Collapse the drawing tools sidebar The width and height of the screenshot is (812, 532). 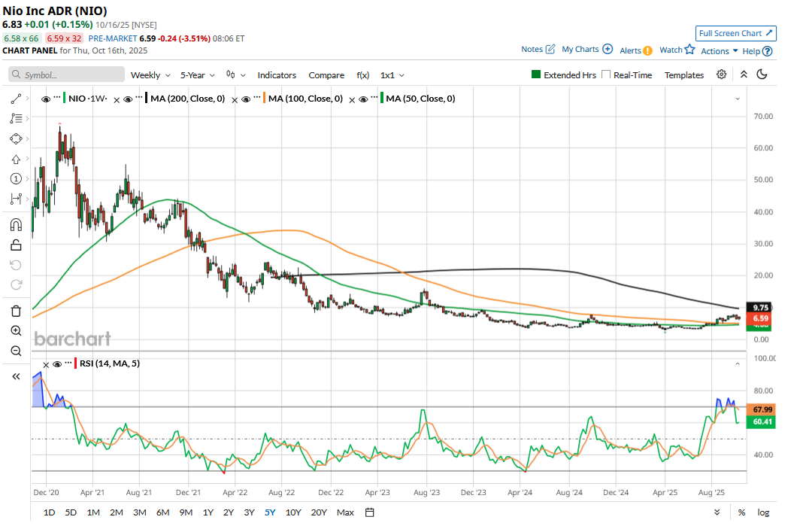pyautogui.click(x=16, y=376)
